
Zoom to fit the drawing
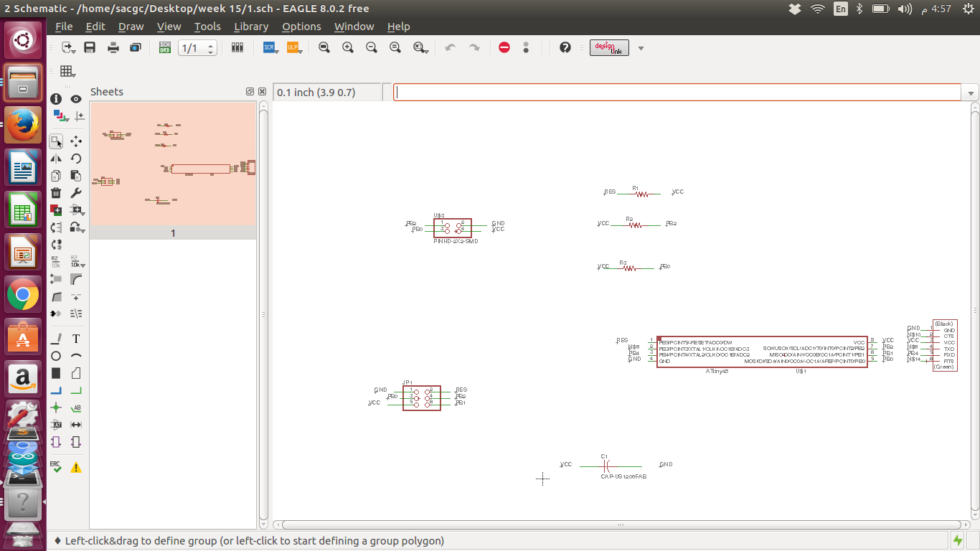coord(324,47)
